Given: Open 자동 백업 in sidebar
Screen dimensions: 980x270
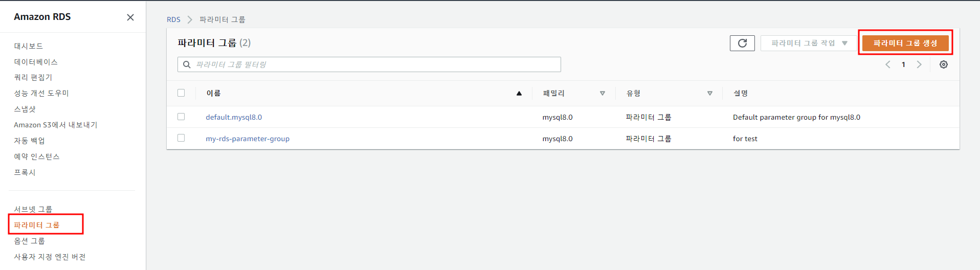Looking at the screenshot, I should pyautogui.click(x=29, y=141).
